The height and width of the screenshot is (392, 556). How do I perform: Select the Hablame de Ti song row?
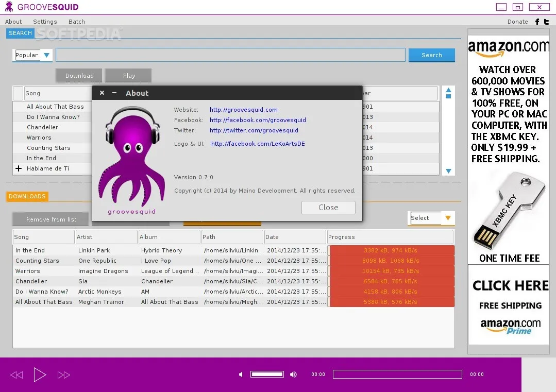coord(48,168)
